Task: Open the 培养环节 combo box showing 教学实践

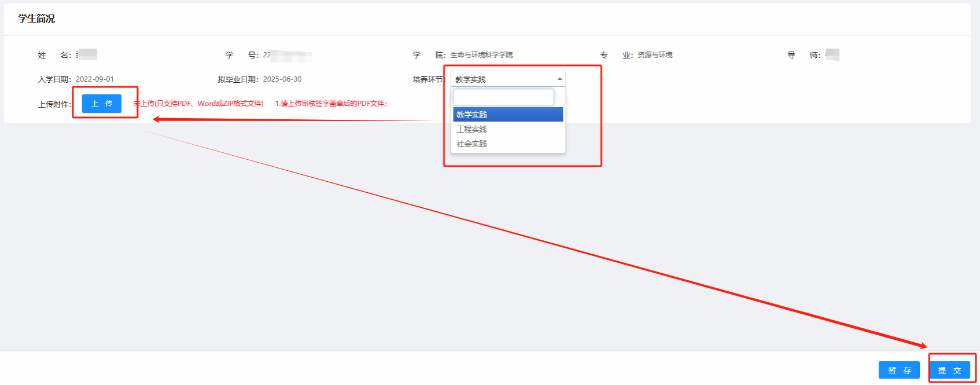Action: tap(502, 79)
